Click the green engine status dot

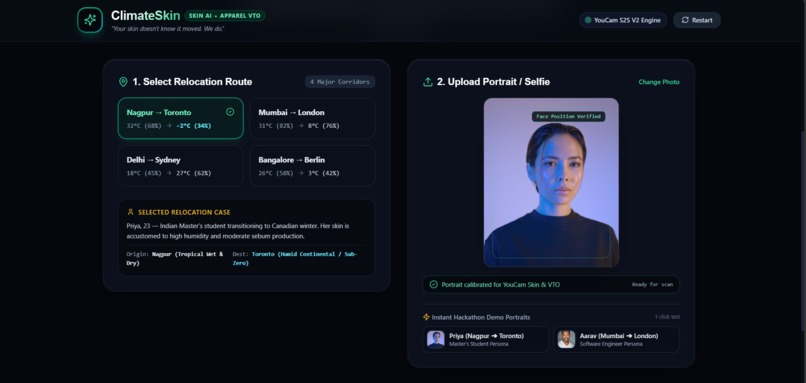pyautogui.click(x=588, y=20)
